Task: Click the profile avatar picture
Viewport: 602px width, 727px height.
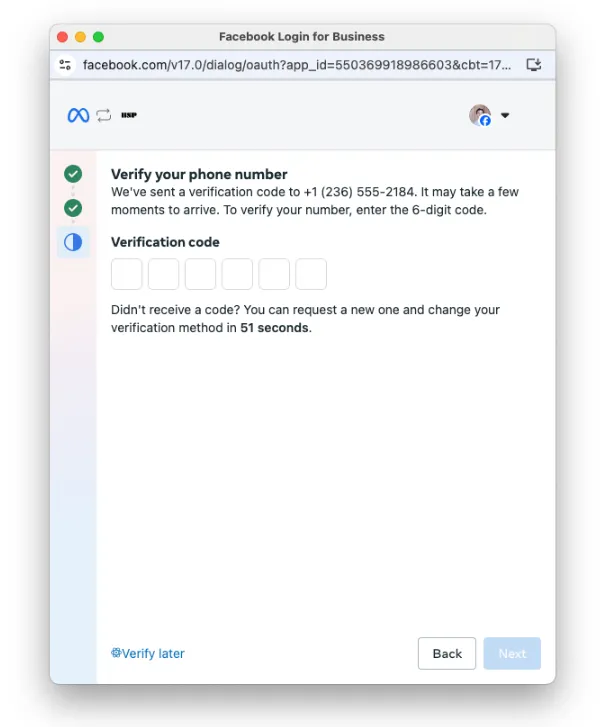Action: coord(480,115)
